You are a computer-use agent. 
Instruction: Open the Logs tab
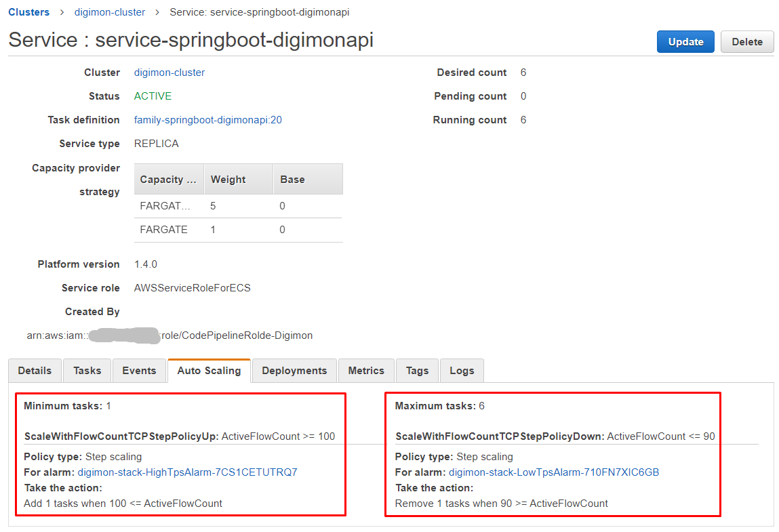pos(462,371)
